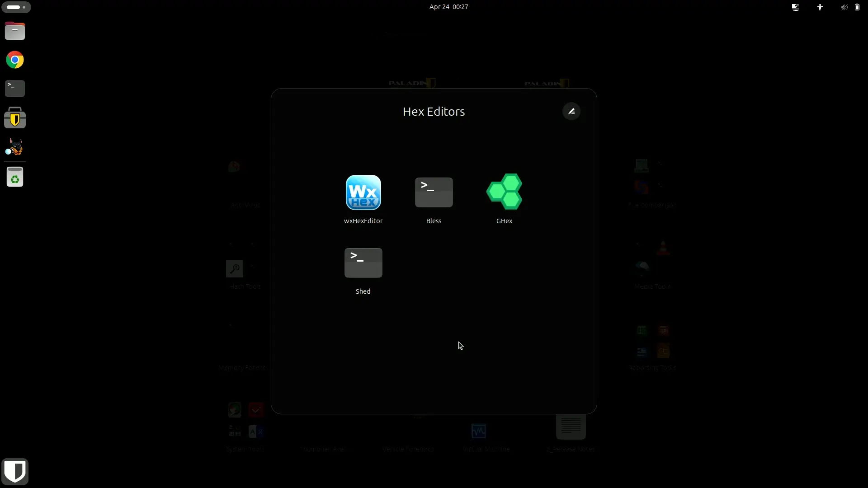868x488 pixels.
Task: Launch the Shed terminal tool
Action: click(x=363, y=270)
